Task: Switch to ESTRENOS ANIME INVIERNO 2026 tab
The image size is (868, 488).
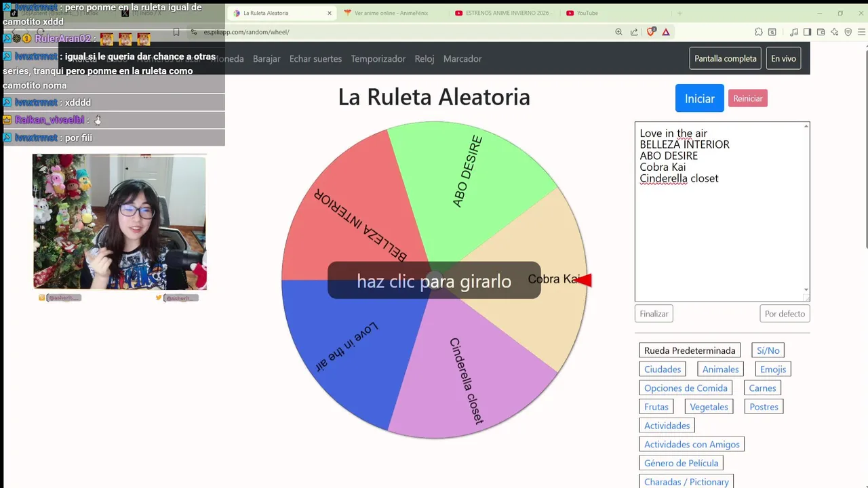Action: click(505, 13)
